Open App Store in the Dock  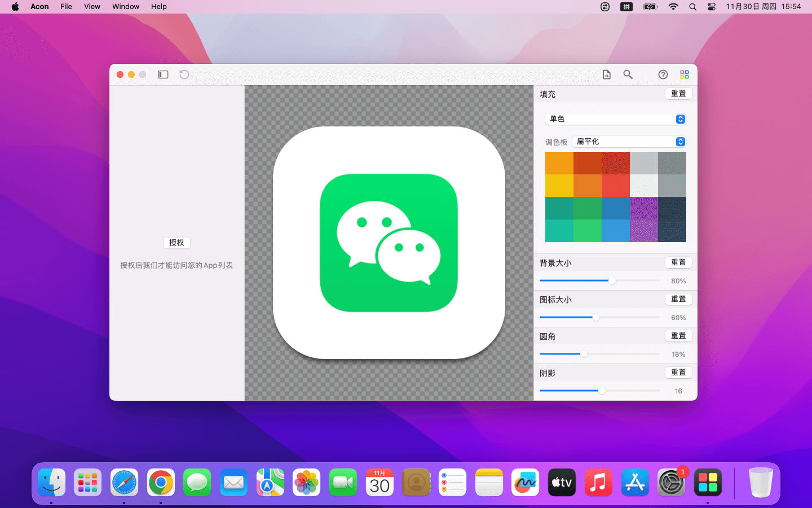635,483
